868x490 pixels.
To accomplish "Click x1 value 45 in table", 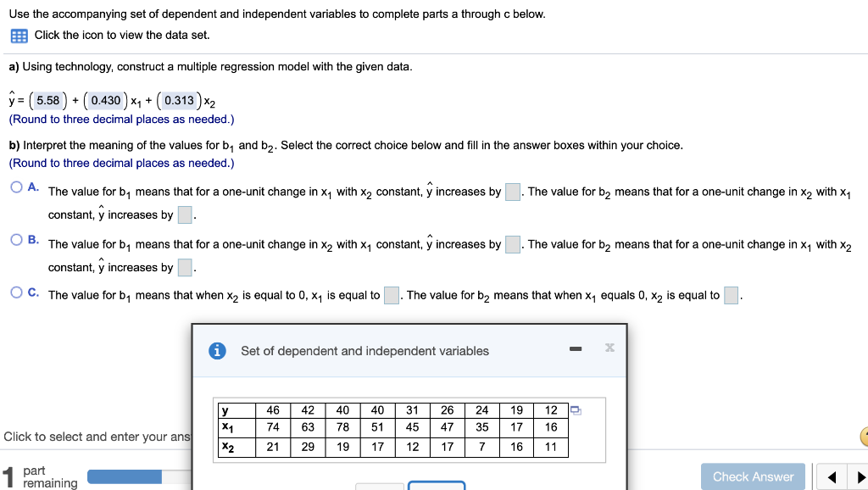I will click(x=413, y=427).
